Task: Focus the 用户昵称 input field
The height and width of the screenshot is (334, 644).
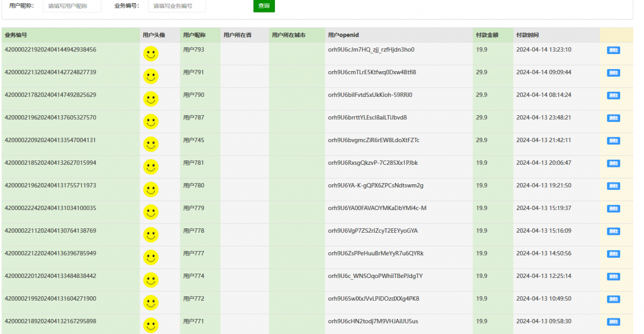Action: [x=72, y=6]
